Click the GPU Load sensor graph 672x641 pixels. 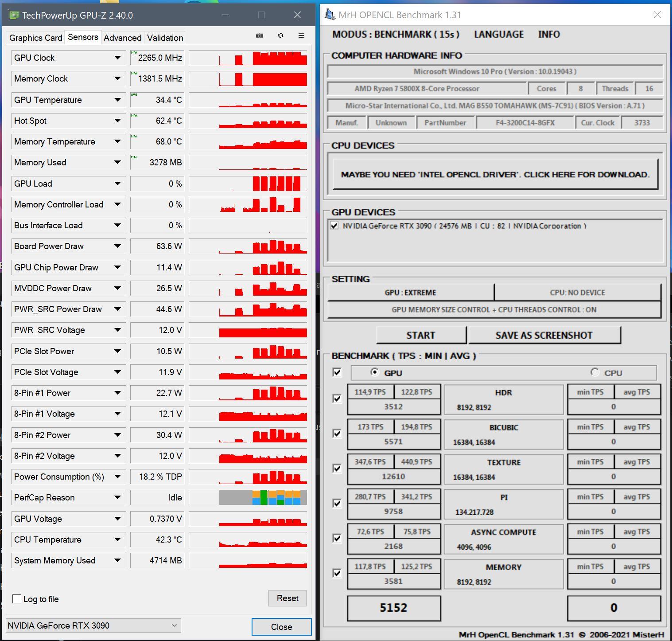(248, 184)
